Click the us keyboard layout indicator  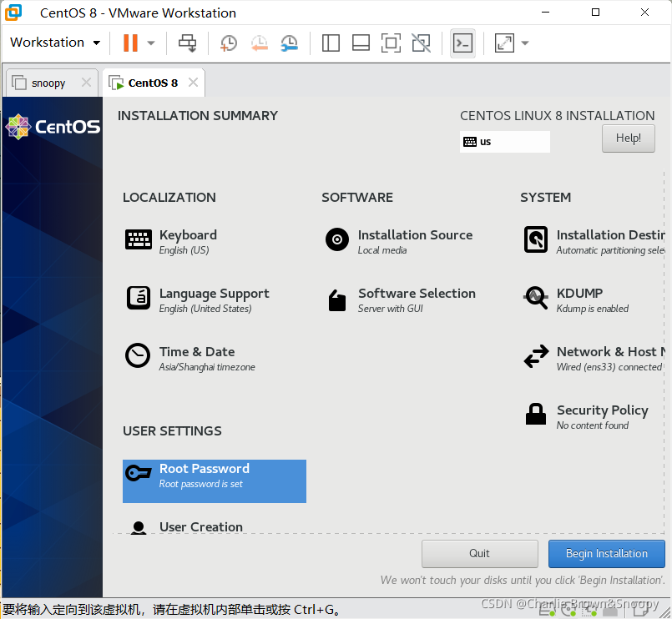pyautogui.click(x=504, y=142)
